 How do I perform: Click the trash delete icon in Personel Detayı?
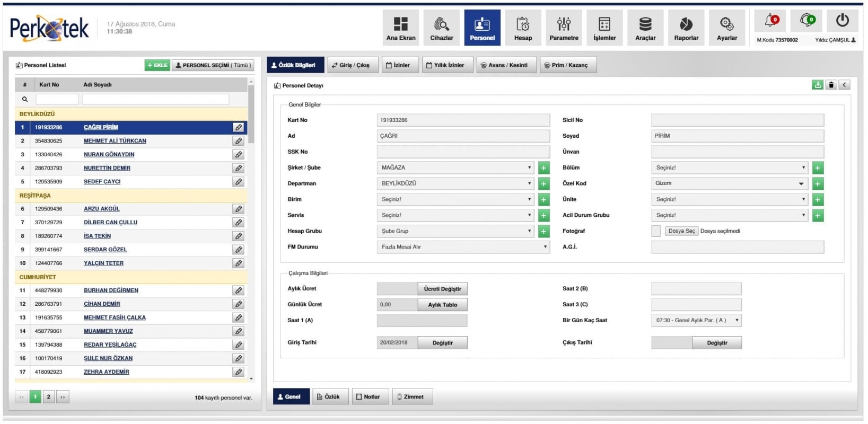point(831,85)
